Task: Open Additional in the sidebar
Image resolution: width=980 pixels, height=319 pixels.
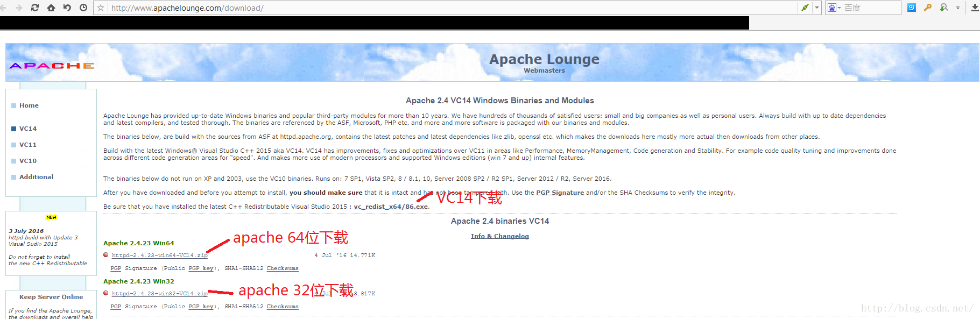Action: [36, 177]
